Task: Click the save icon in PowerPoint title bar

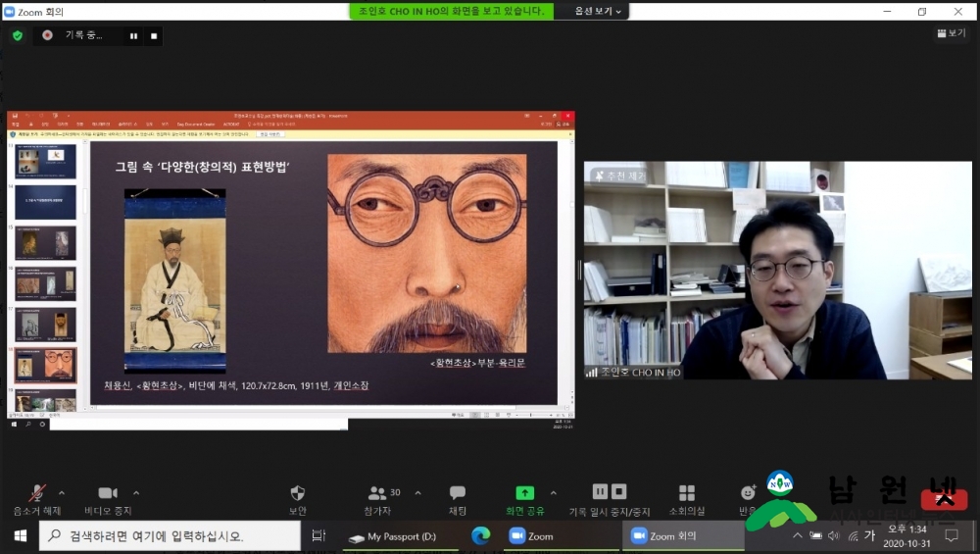Action: pyautogui.click(x=15, y=116)
